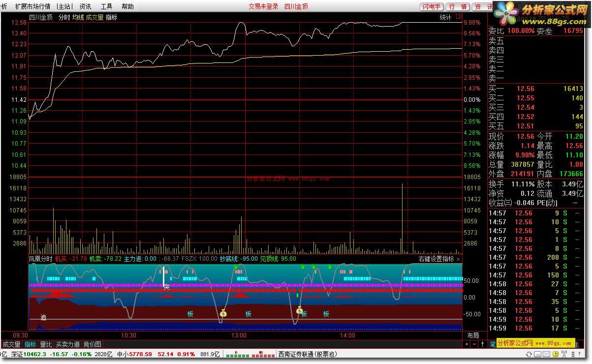Click first money bag marker near 13:00

tap(223, 313)
